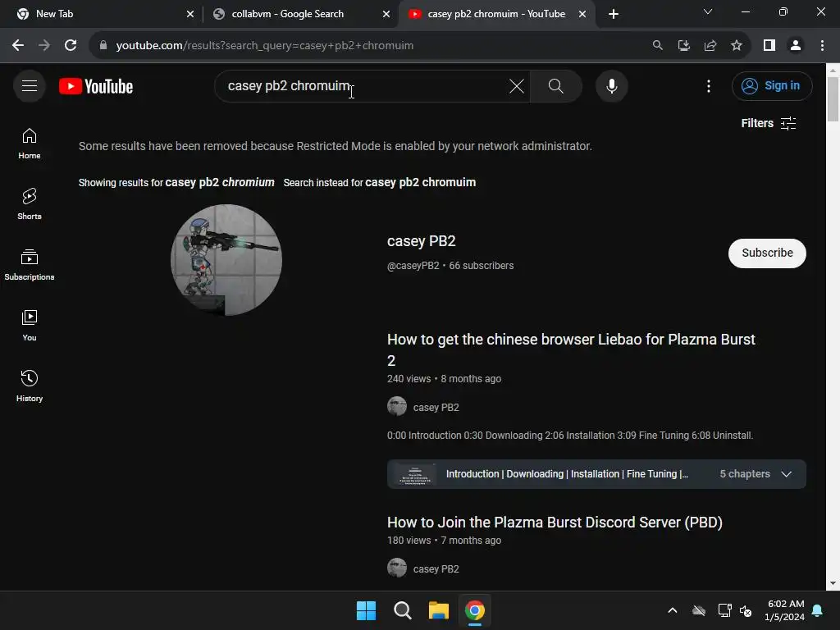The image size is (840, 630).
Task: Close the casey pb2 chromuim YouTube tab
Action: coord(582,14)
